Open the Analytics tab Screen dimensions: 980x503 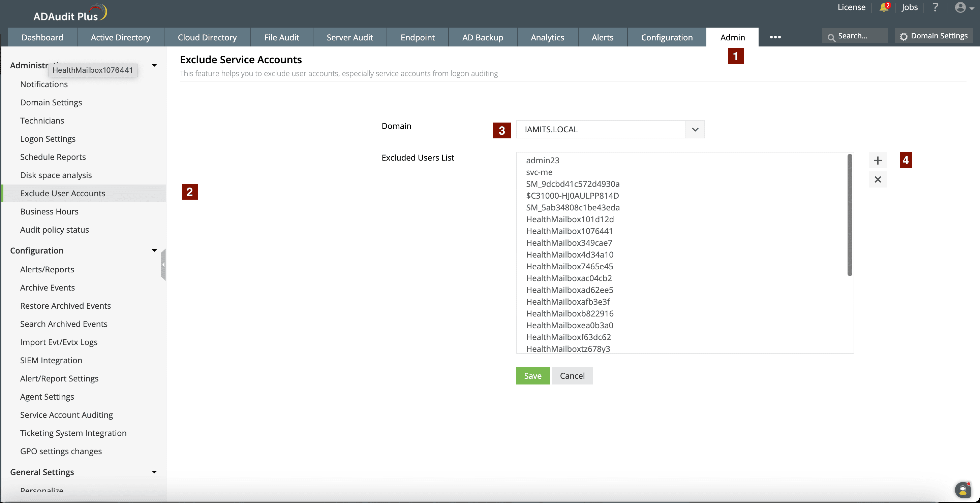coord(547,37)
